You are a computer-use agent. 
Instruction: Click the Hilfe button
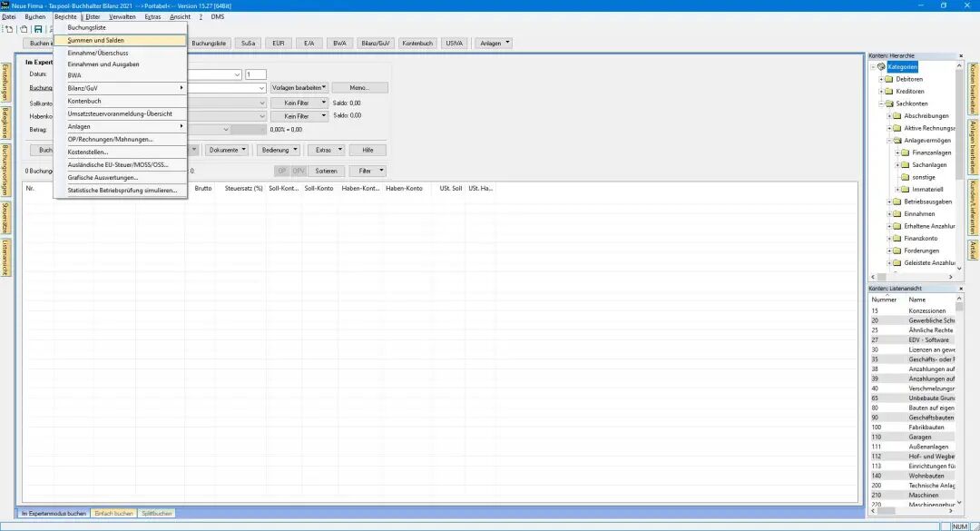pyautogui.click(x=367, y=150)
